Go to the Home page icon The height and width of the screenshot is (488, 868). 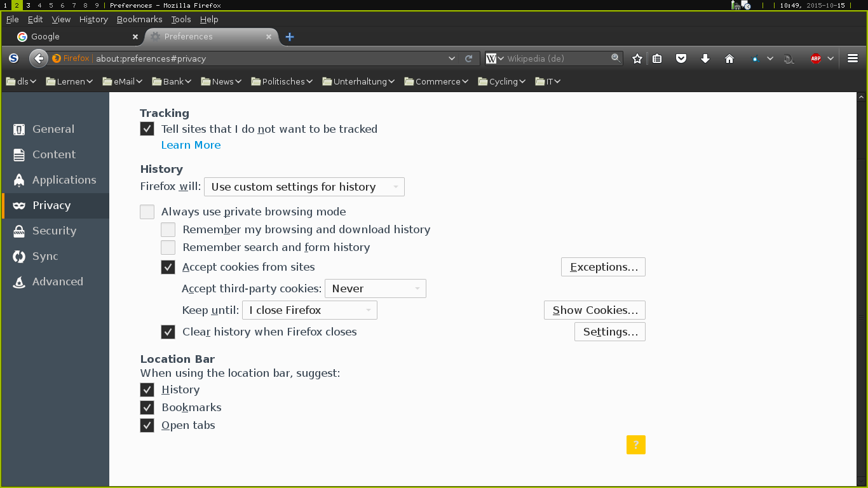[x=729, y=58]
